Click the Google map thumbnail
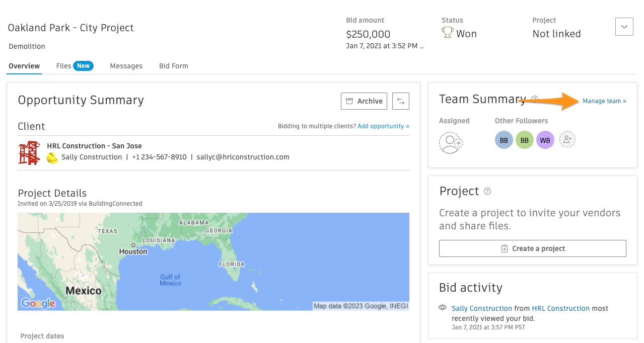The width and height of the screenshot is (644, 343). tap(213, 261)
